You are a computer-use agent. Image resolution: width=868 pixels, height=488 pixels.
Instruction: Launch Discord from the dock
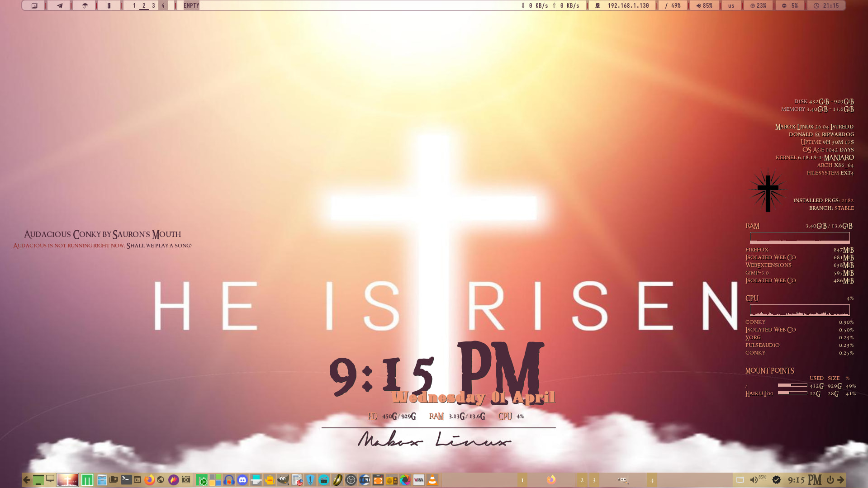coord(242,480)
